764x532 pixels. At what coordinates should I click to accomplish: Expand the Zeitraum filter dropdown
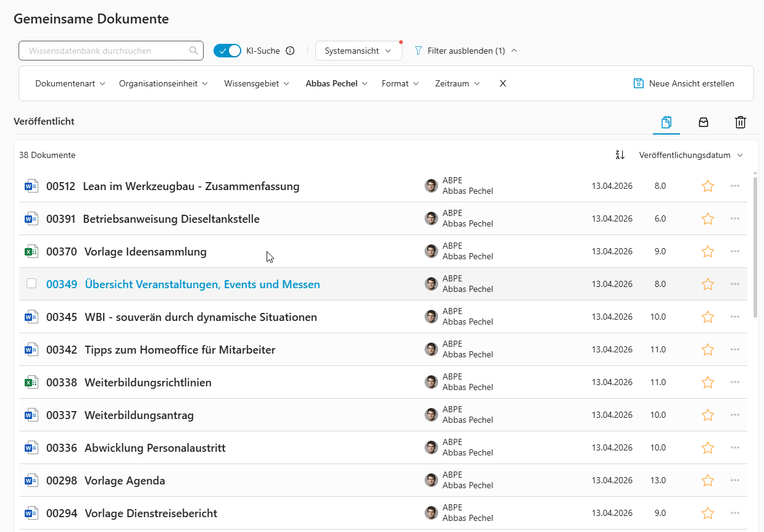pos(457,83)
